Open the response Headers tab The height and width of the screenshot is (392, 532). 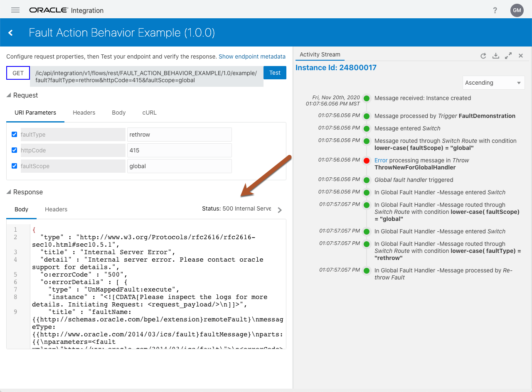click(56, 209)
